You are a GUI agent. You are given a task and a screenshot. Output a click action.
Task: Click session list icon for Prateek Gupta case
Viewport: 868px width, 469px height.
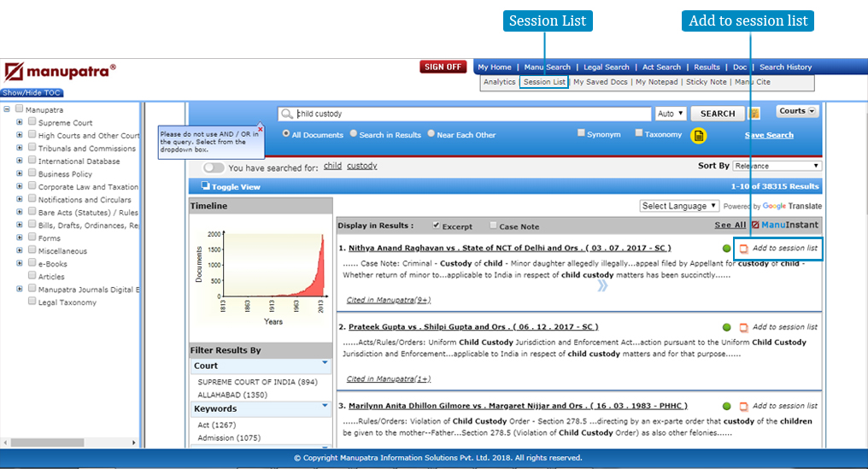pos(744,327)
